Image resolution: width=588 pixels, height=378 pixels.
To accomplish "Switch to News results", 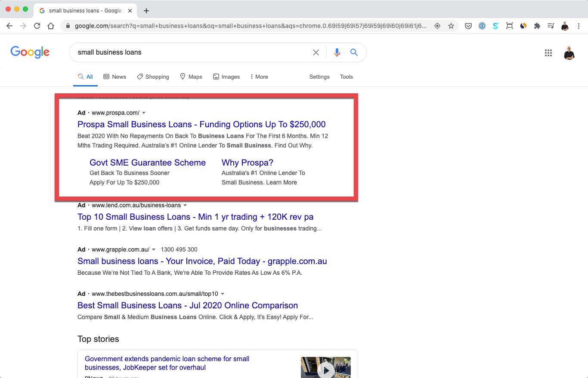I will click(x=115, y=77).
